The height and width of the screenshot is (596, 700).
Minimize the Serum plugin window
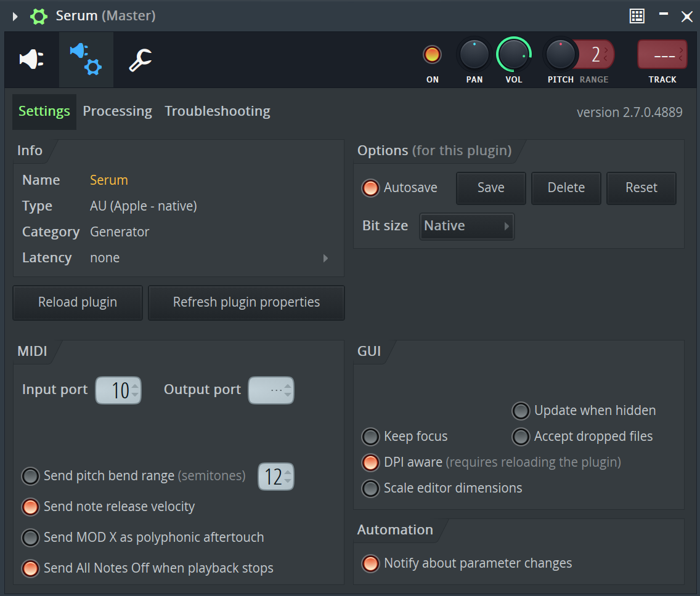tap(664, 14)
